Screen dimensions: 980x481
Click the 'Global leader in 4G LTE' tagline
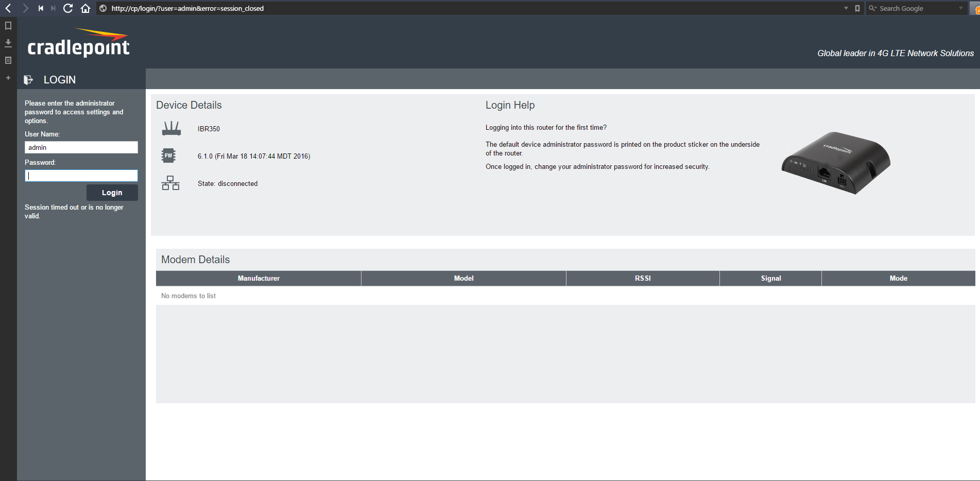896,53
